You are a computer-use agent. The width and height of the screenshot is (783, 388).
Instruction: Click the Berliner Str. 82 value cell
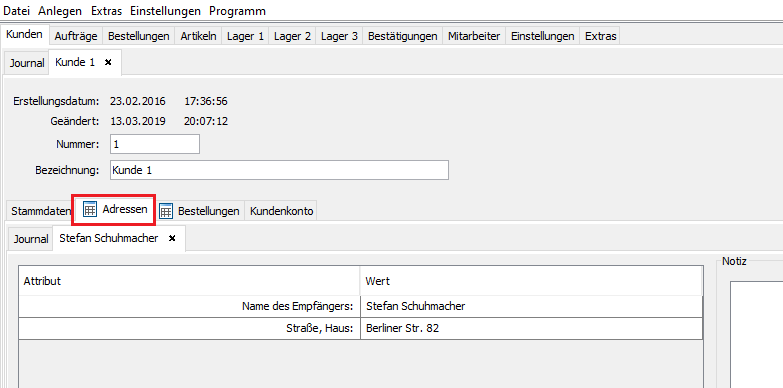click(531, 329)
